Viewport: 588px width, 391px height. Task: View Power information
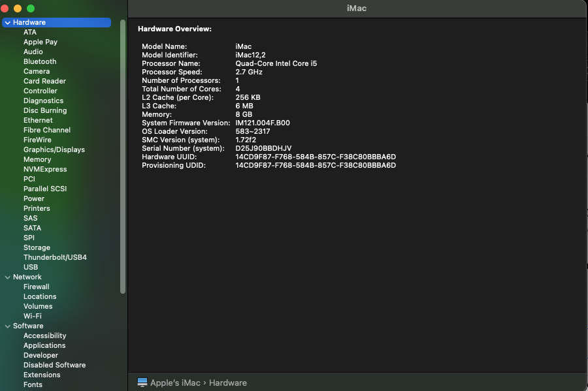click(x=34, y=198)
